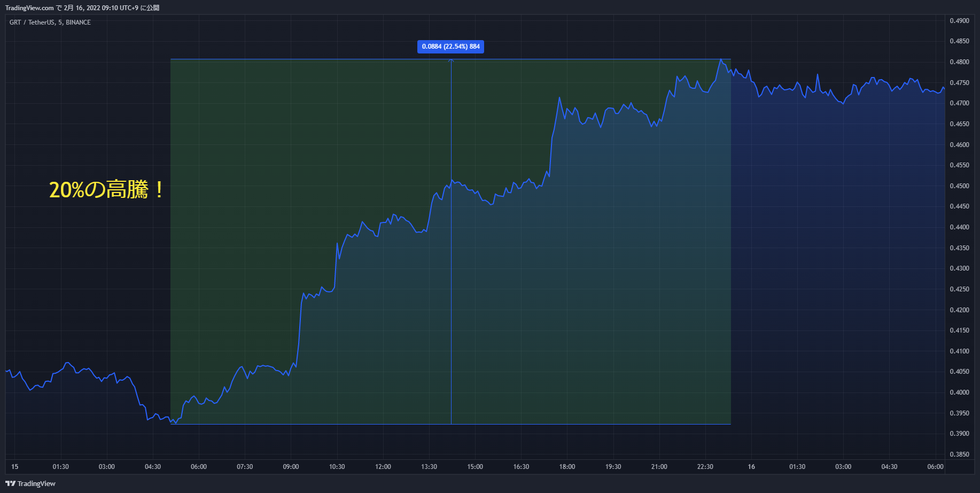Image resolution: width=980 pixels, height=493 pixels.
Task: Click the 0.4500 price axis label
Action: [959, 186]
